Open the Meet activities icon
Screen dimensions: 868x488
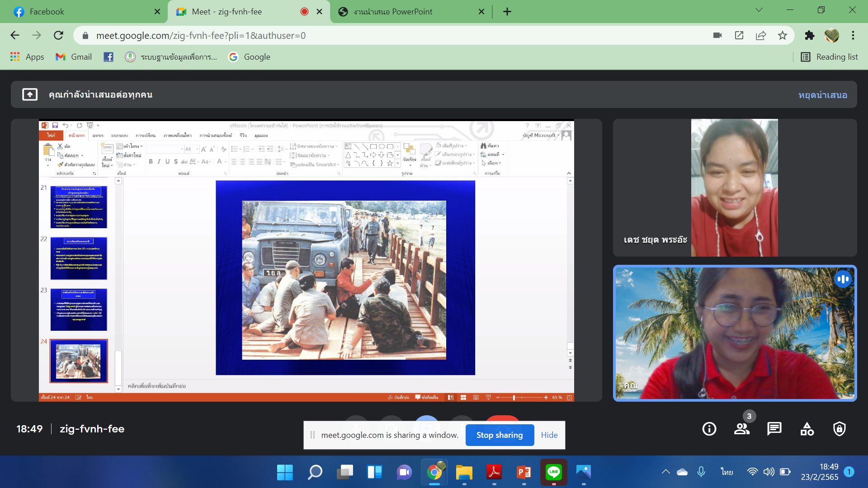click(x=807, y=428)
